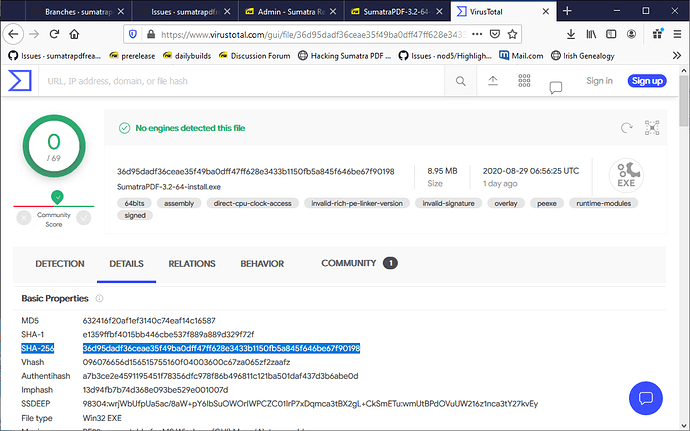Bookmark this page with the star
Screen dimensions: 690x431
(512, 34)
